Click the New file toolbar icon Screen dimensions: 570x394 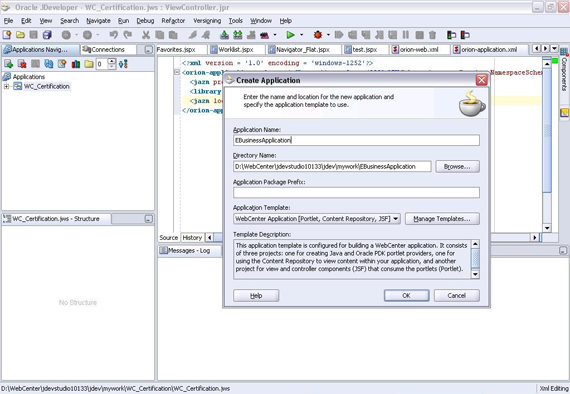(x=7, y=35)
